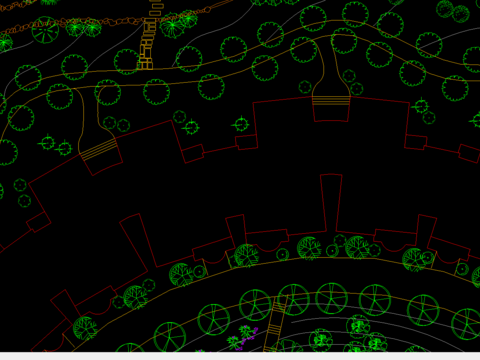The width and height of the screenshot is (480, 360).
Task: Select yellow stair lines on the upper-right terrace
Action: pos(331,100)
